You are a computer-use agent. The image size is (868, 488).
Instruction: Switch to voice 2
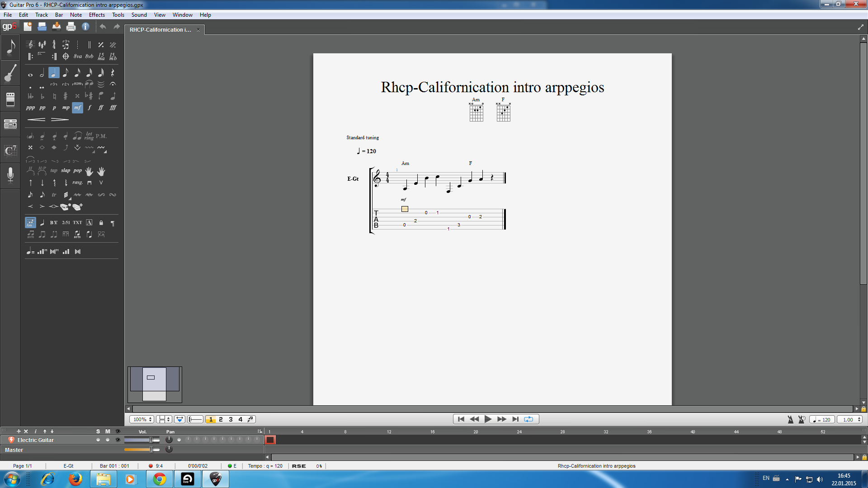coord(221,419)
